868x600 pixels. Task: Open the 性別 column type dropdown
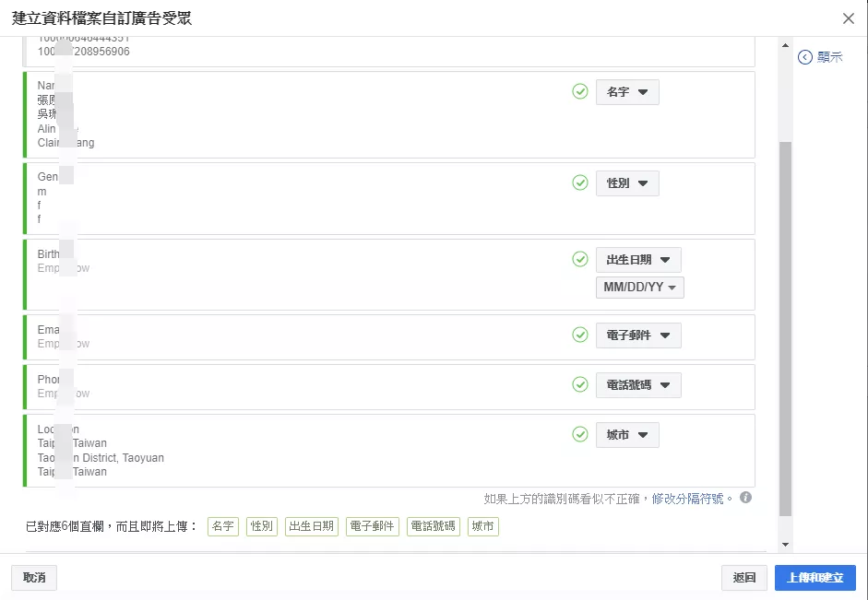[x=627, y=183]
